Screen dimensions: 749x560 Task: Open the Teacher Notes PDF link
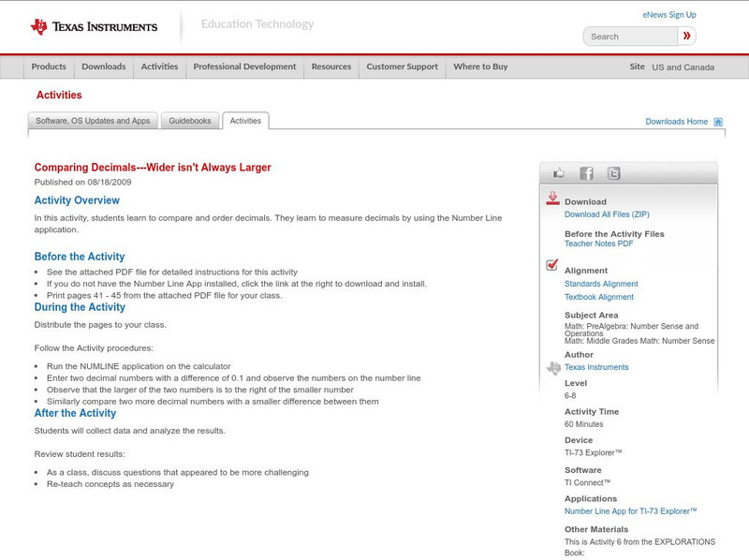598,243
